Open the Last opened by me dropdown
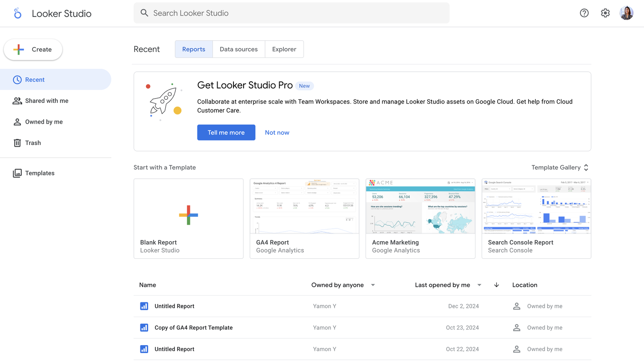 coord(479,285)
